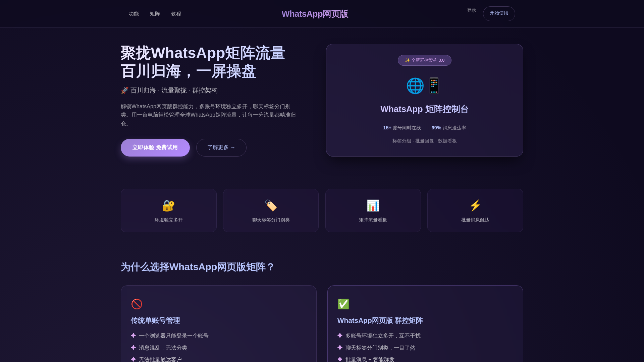Click bullet icon beside 一个浏览器只能登录一个账号

133,335
